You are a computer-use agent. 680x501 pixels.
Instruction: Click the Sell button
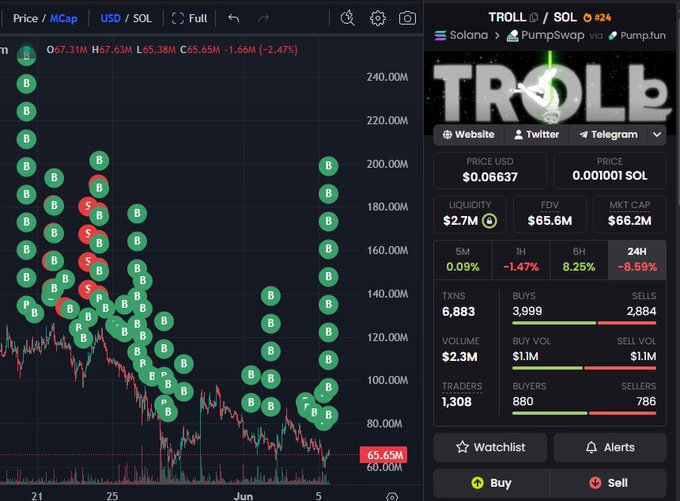click(x=608, y=483)
